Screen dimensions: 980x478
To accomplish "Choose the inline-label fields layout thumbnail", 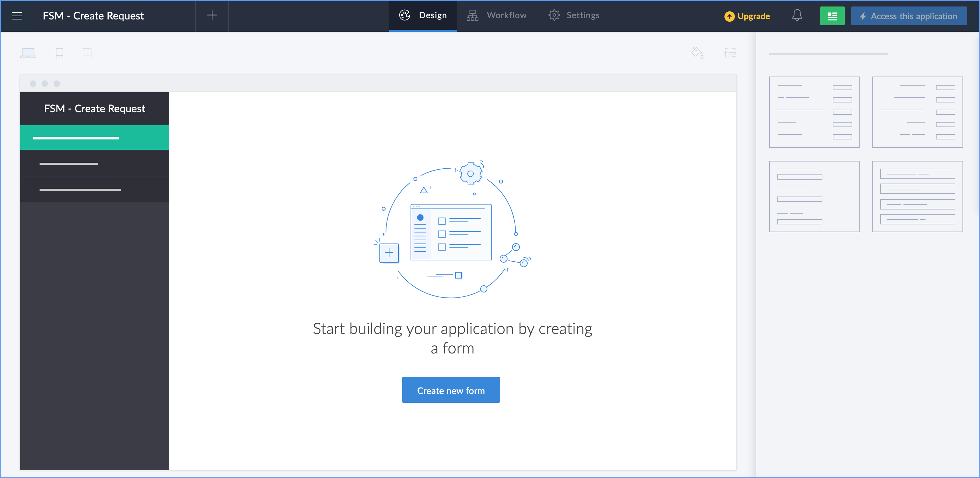I will (917, 196).
